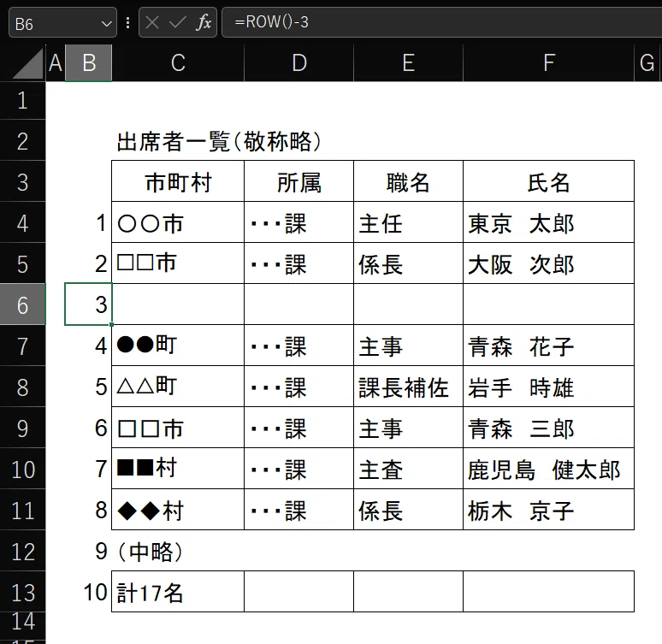Click the cell containing ●●町
The width and height of the screenshot is (662, 644).
coord(178,346)
